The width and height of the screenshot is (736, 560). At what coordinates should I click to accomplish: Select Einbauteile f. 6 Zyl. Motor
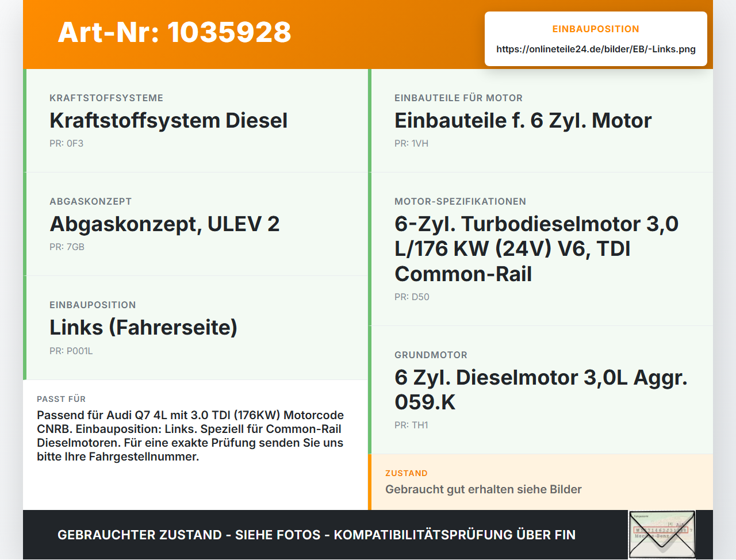coord(523,121)
